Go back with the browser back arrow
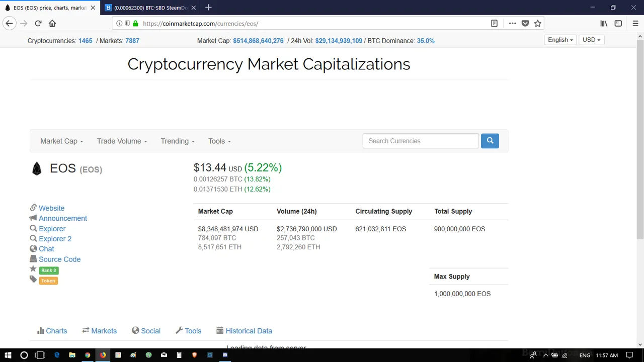Screen dimensions: 644x362 click(9, 23)
